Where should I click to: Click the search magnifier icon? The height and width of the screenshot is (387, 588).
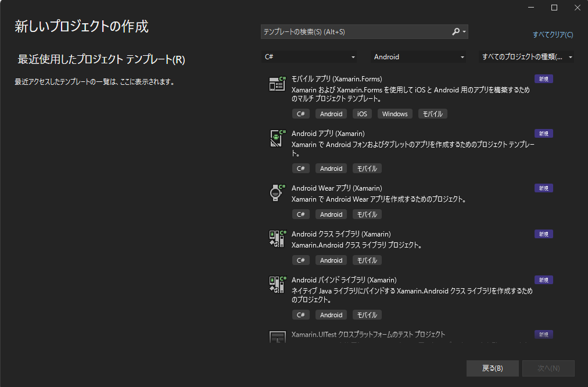point(456,32)
